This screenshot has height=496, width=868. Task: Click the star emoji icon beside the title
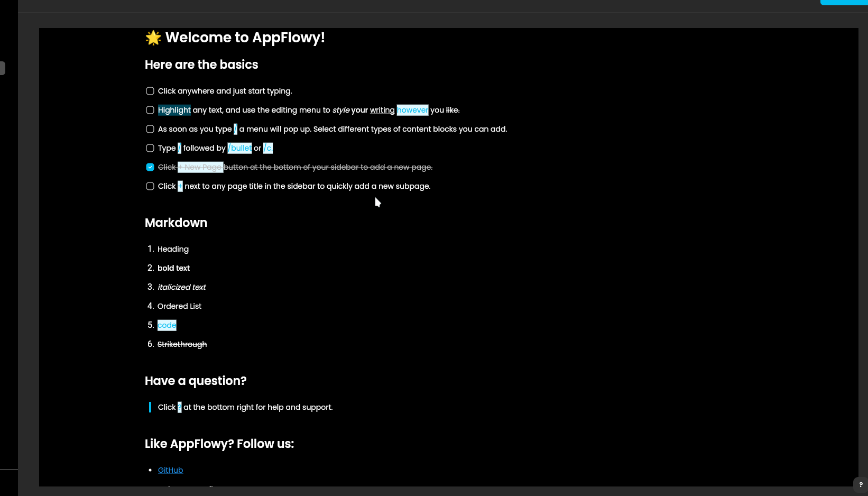153,38
